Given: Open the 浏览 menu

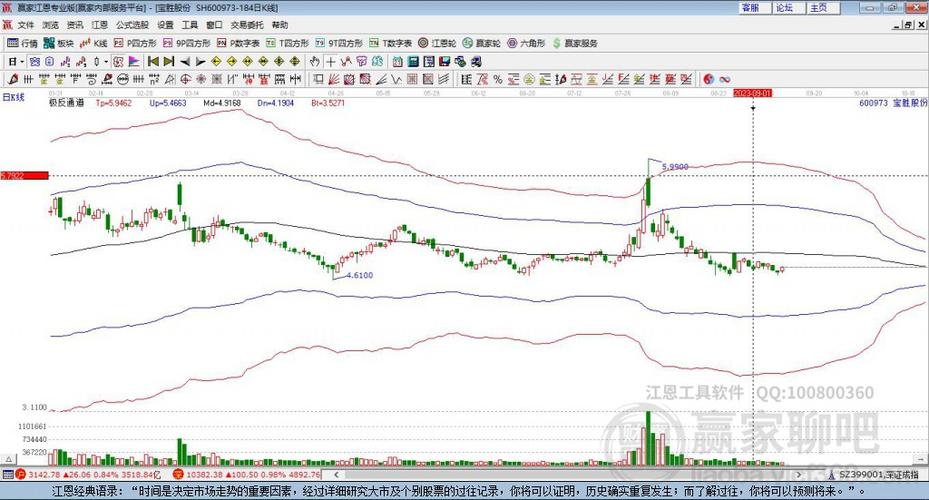Looking at the screenshot, I should click(x=50, y=25).
